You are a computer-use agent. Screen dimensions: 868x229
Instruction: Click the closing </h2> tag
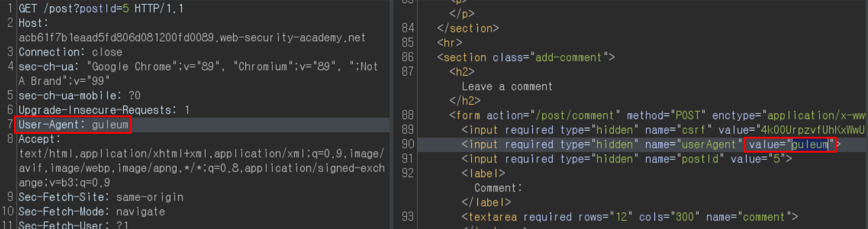[465, 101]
